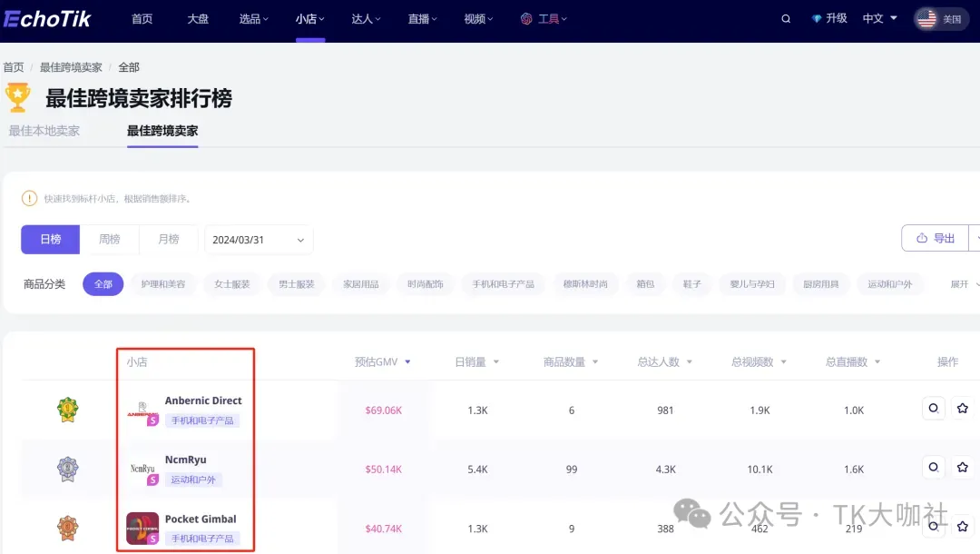980x554 pixels.
Task: Select the 周榜 weekly ranking
Action: [110, 240]
